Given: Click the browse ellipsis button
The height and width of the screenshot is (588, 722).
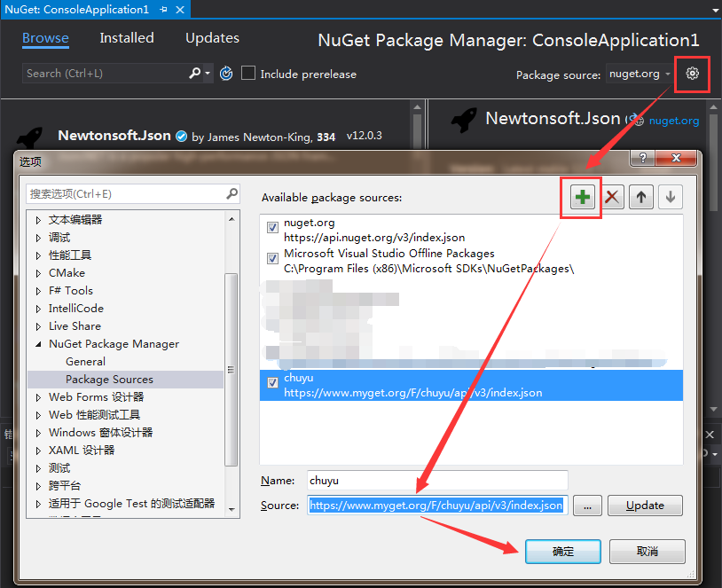Looking at the screenshot, I should coord(587,506).
